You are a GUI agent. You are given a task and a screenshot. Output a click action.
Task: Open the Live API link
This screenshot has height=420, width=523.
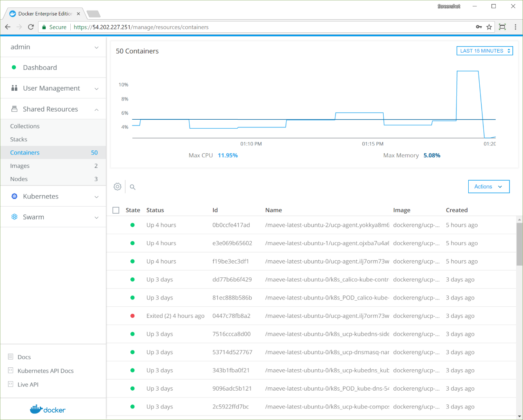[x=28, y=384]
